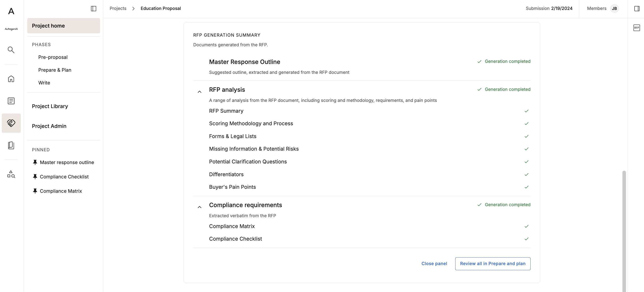Click the JB member avatar
The height and width of the screenshot is (292, 644).
pyautogui.click(x=614, y=9)
